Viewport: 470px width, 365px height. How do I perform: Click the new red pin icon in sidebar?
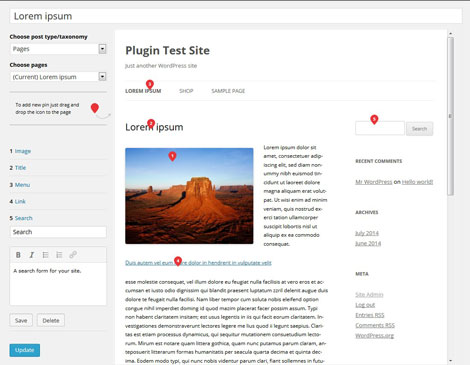95,108
